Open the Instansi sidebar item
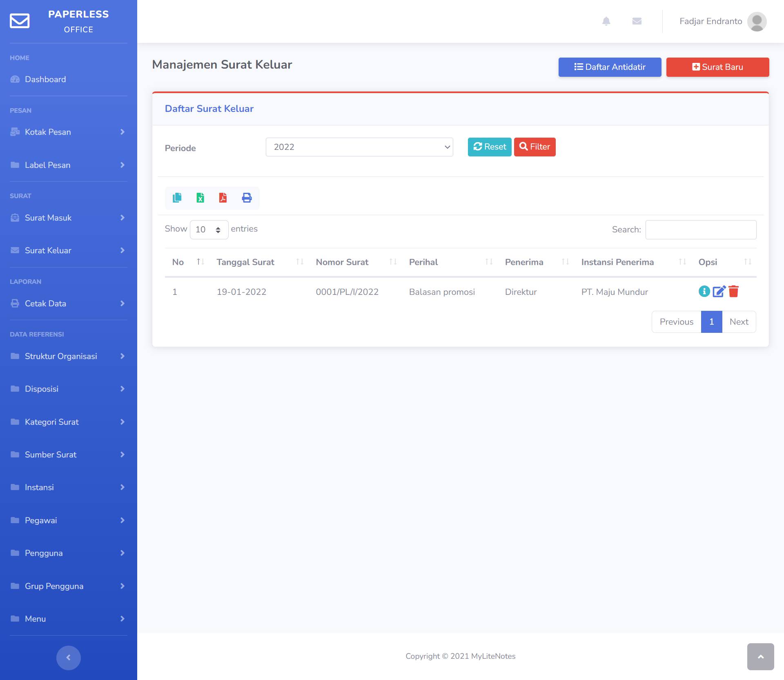Viewport: 784px width, 680px height. [x=69, y=487]
